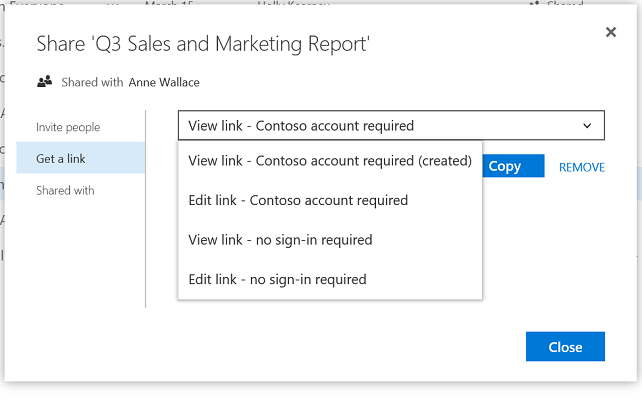Screen dimensions: 642x420
Task: Close the share dialog with the X icon
Action: (x=610, y=32)
